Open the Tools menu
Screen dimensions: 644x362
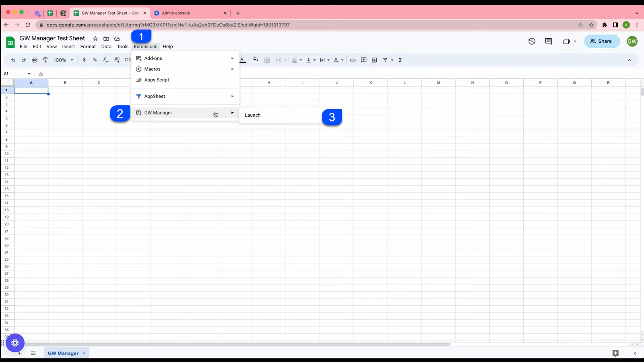coord(123,47)
